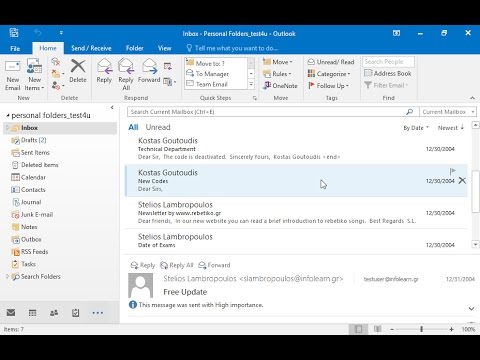The image size is (480, 360).
Task: Create a New Email
Action: pos(13,75)
